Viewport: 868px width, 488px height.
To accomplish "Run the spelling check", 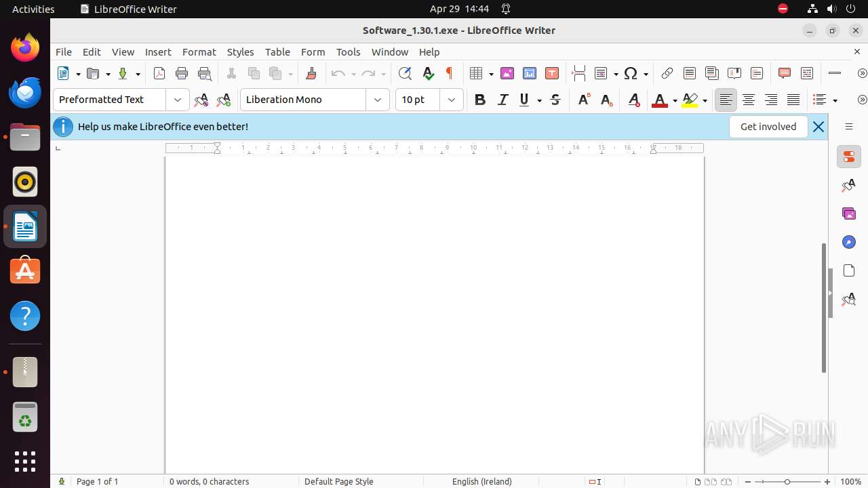I will click(428, 74).
